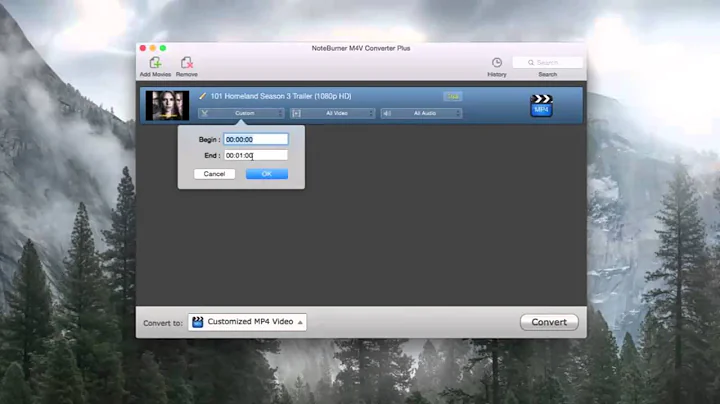Image resolution: width=720 pixels, height=404 pixels.
Task: Click the clapperboard icon in Convert to dropdown
Action: tap(197, 322)
